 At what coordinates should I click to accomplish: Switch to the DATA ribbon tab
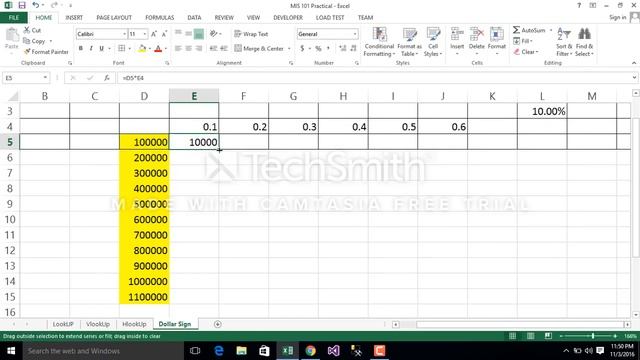pyautogui.click(x=194, y=18)
